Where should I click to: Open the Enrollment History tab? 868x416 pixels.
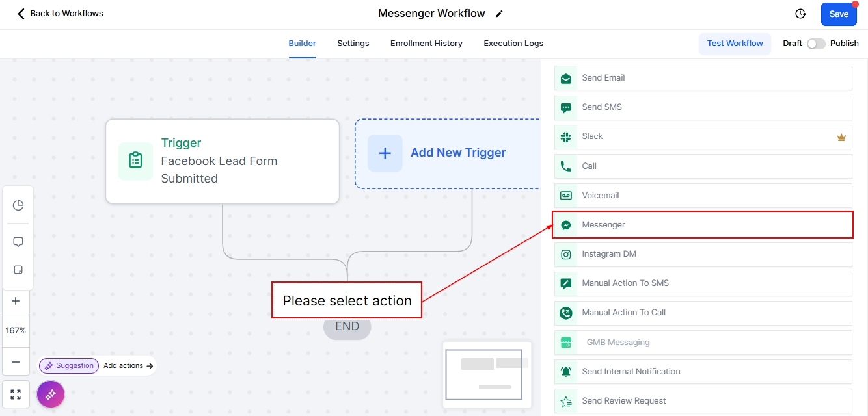tap(426, 44)
